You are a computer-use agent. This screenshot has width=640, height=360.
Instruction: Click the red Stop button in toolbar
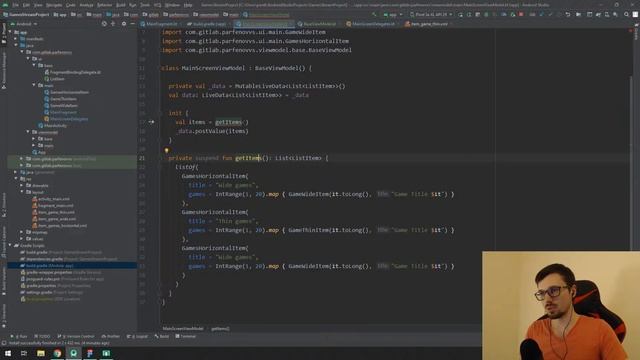pyautogui.click(x=521, y=14)
